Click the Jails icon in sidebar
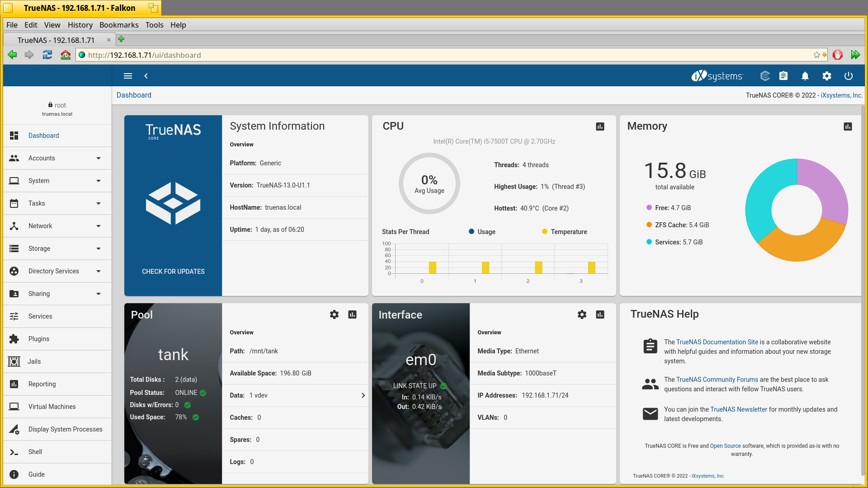 coord(14,361)
